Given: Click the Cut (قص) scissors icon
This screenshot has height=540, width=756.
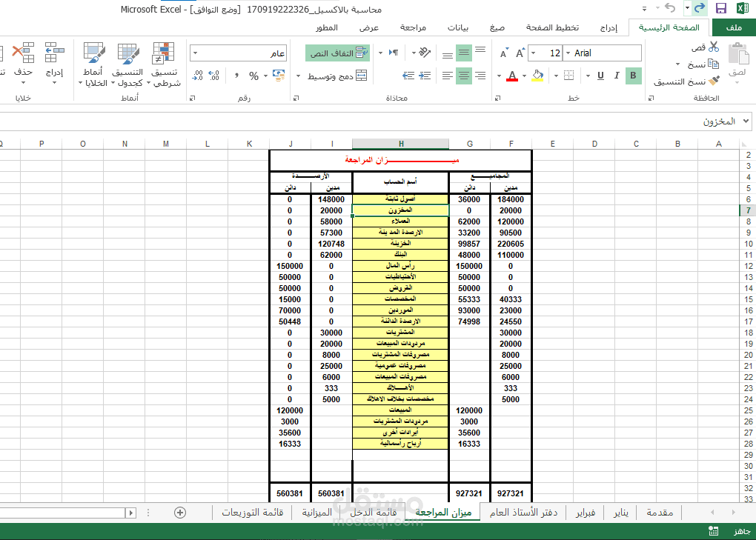Looking at the screenshot, I should tap(714, 47).
